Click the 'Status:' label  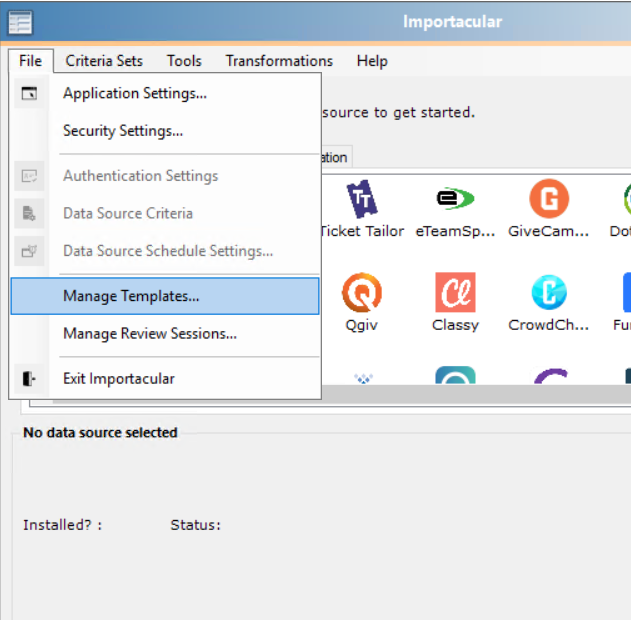pos(196,525)
